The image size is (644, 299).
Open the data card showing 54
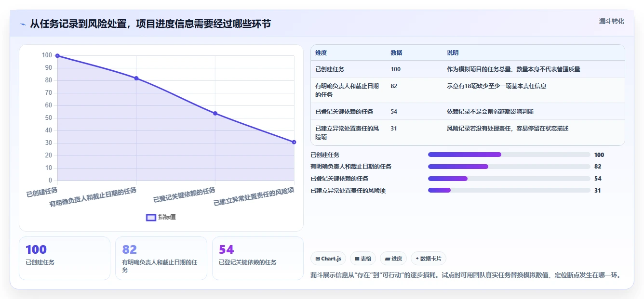258,258
